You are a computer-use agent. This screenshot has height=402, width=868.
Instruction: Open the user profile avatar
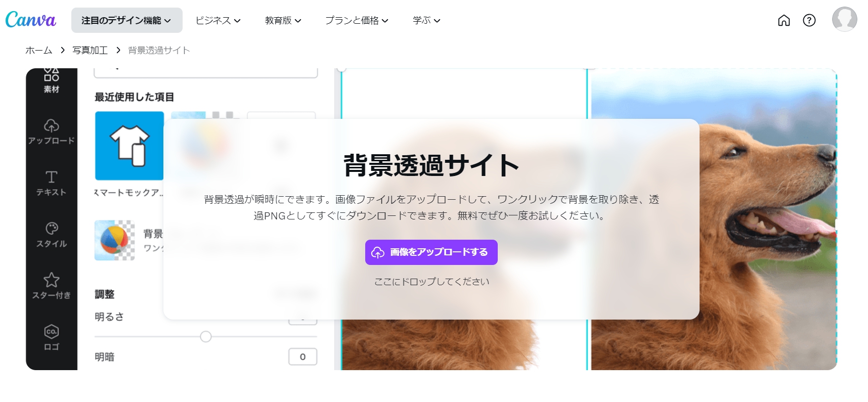coord(844,20)
